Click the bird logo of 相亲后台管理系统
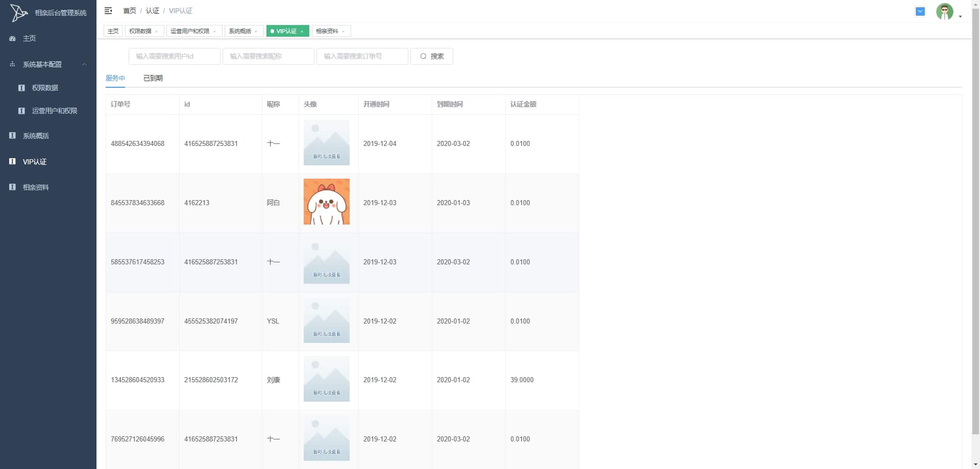Viewport: 980px width, 469px height. tap(18, 13)
